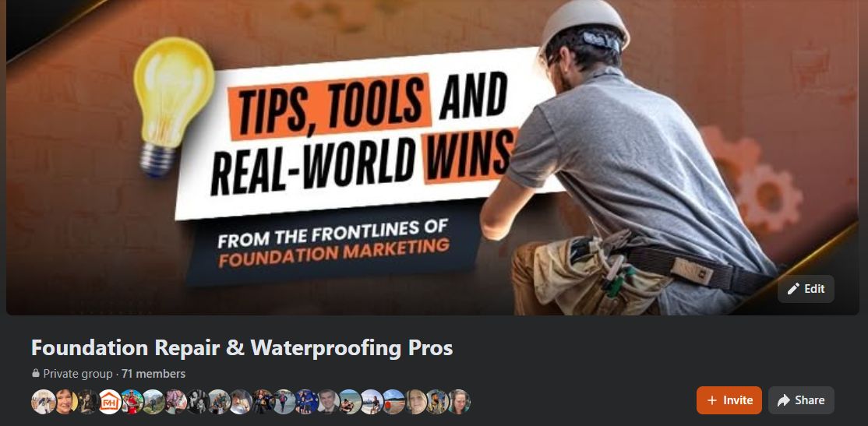Click the mountain landscape hiker avatar
Image resolution: width=868 pixels, height=426 pixels.
[153, 402]
